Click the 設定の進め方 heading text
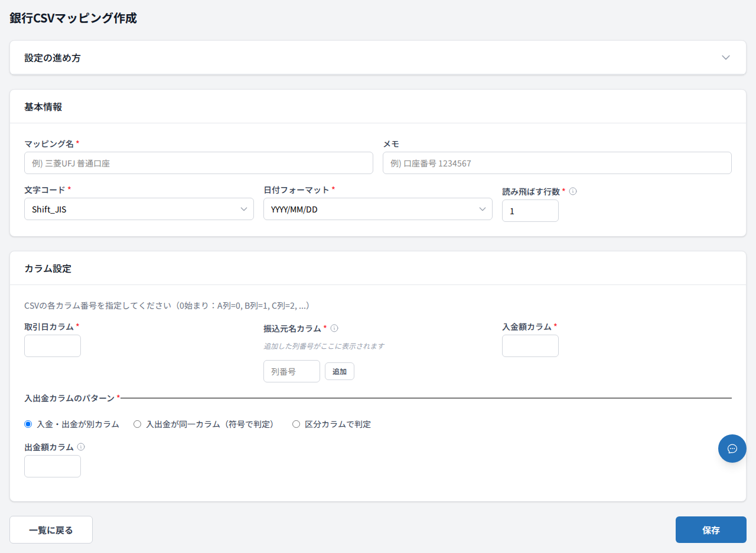This screenshot has width=756, height=553. 53,58
